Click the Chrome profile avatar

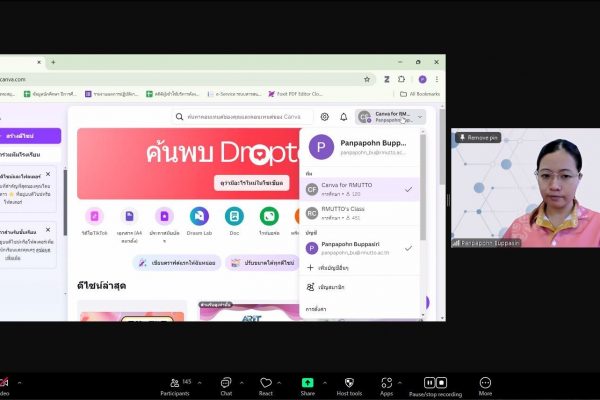click(422, 79)
